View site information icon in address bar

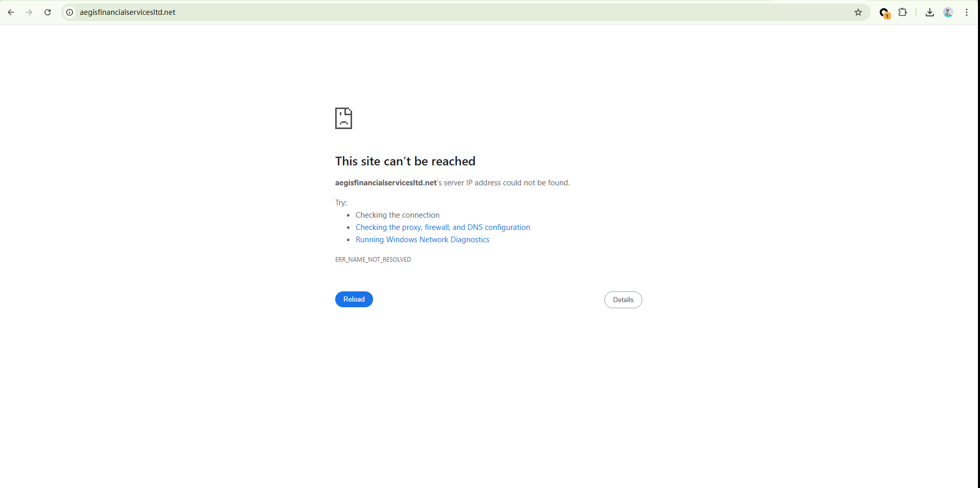click(70, 12)
